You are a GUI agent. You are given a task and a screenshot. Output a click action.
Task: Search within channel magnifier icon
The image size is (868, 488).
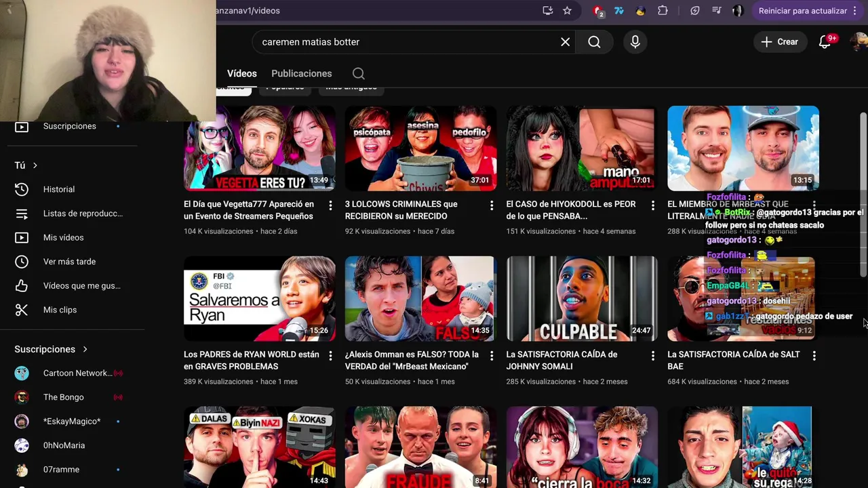click(359, 73)
